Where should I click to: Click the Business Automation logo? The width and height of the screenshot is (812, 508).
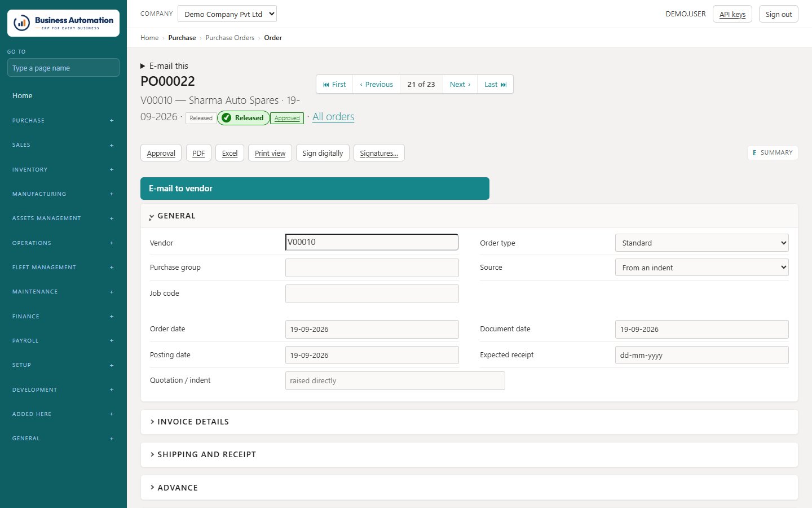click(63, 23)
